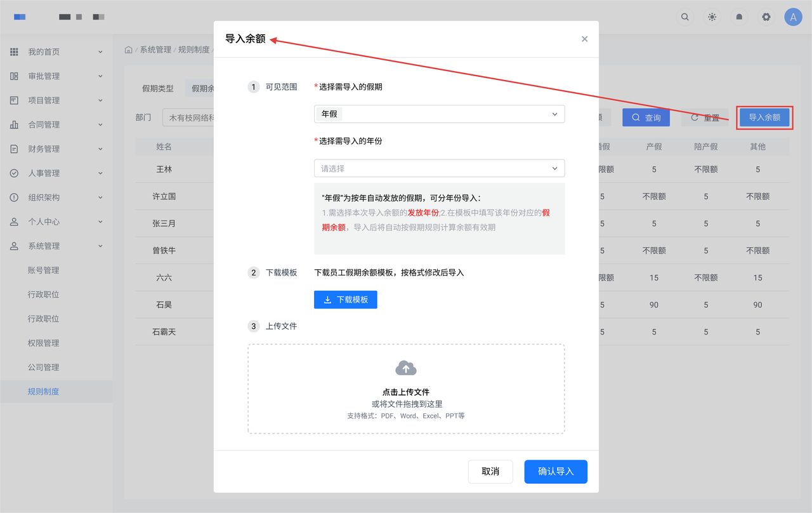Click the 下载模板 button
The width and height of the screenshot is (812, 513).
(x=346, y=300)
